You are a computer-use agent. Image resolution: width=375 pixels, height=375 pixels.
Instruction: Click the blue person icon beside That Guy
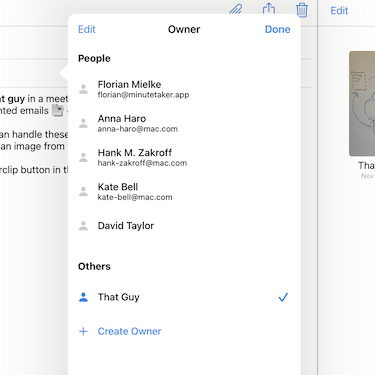pos(83,297)
